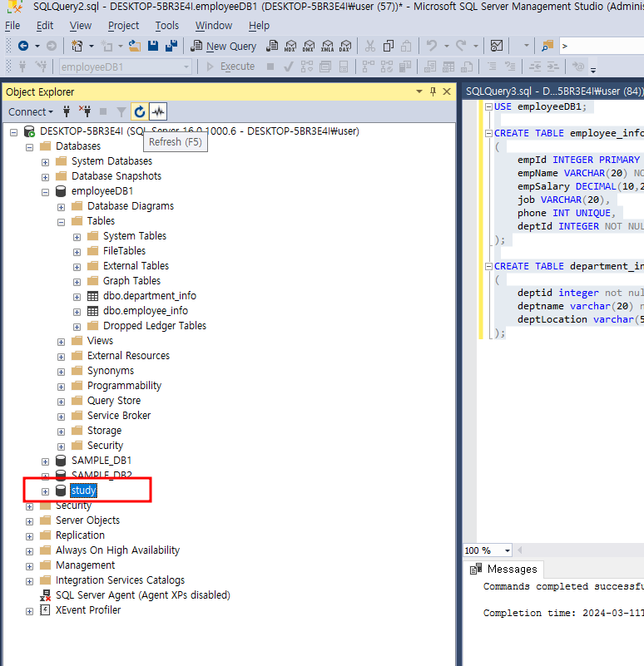This screenshot has height=666, width=644.
Task: Expand the study database node
Action: click(46, 491)
